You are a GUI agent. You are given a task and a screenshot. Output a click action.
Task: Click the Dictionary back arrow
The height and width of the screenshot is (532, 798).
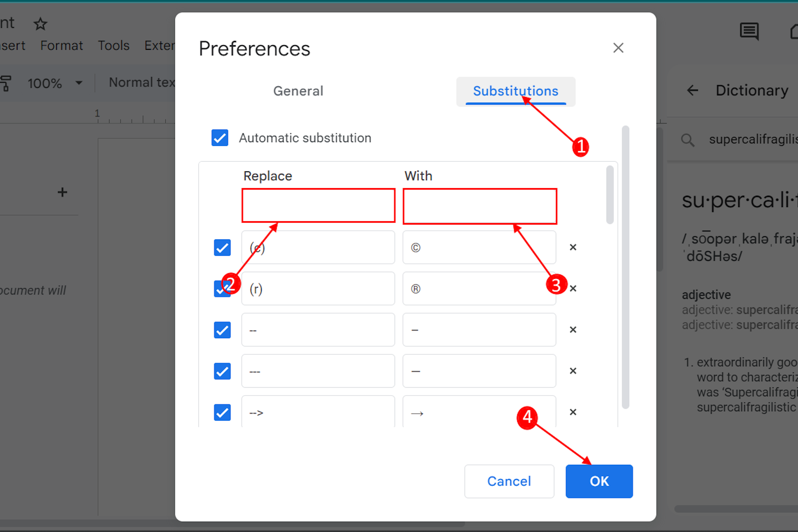pyautogui.click(x=692, y=90)
